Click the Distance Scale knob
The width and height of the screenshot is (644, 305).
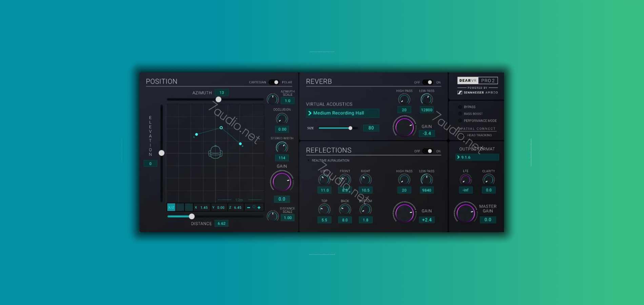(x=273, y=216)
